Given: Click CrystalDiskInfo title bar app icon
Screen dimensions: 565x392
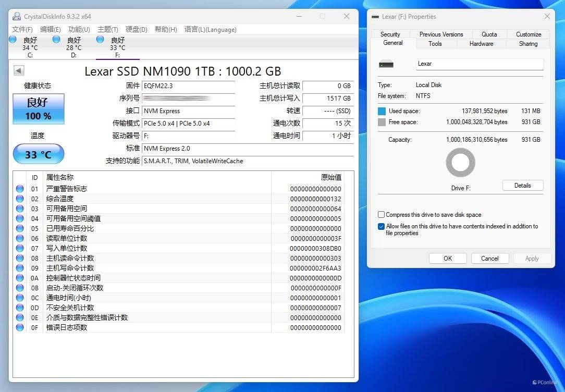Looking at the screenshot, I should [17, 16].
